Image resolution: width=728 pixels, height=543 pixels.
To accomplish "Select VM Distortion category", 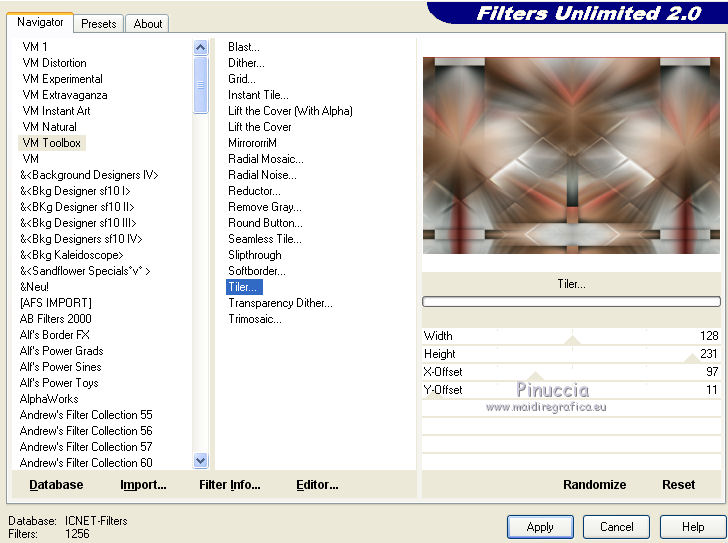I will pos(54,63).
